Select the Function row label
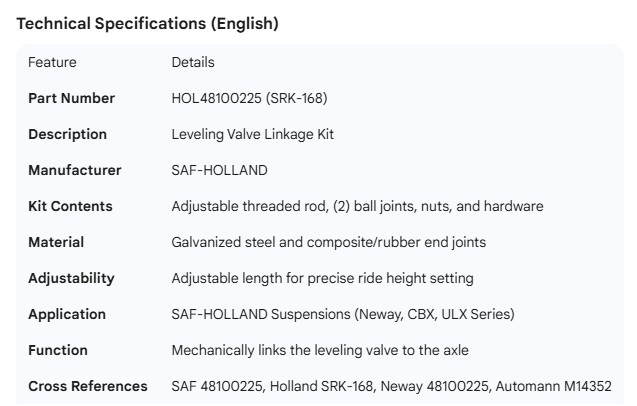The image size is (637, 406). click(x=58, y=350)
